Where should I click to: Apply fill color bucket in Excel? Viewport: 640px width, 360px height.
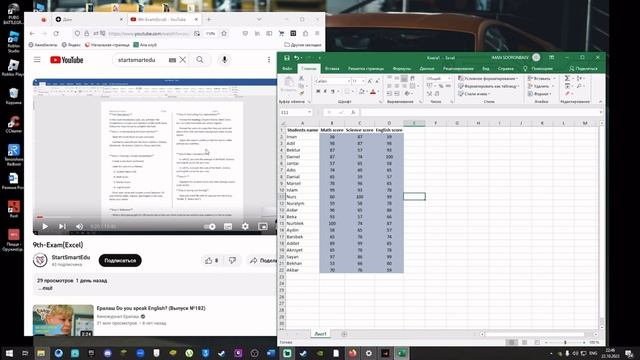click(x=361, y=92)
